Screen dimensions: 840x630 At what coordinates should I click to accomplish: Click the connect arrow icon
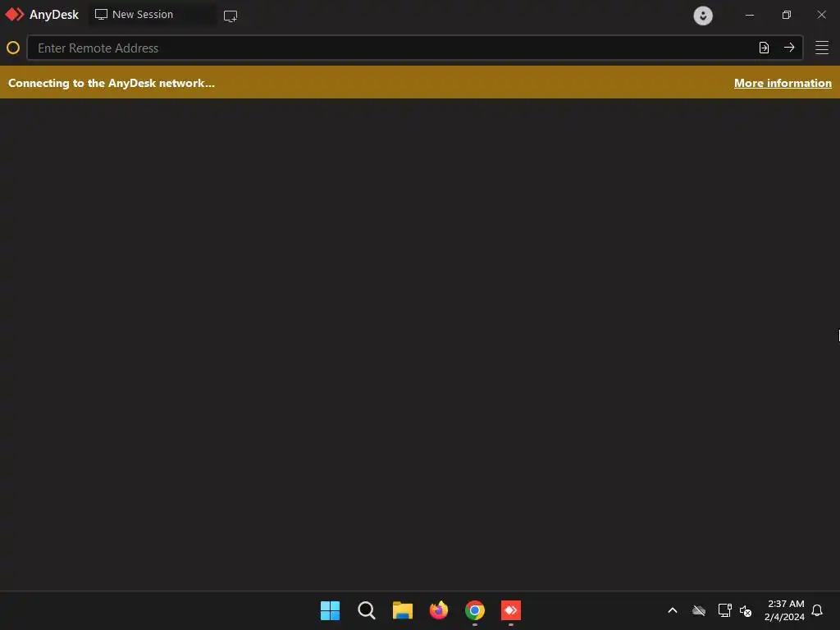(789, 48)
